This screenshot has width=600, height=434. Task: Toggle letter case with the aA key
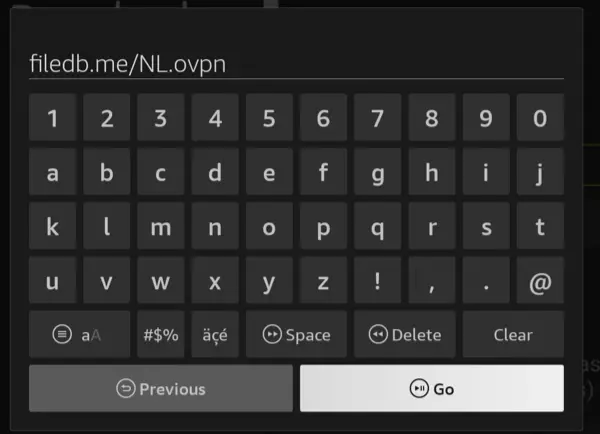click(80, 334)
